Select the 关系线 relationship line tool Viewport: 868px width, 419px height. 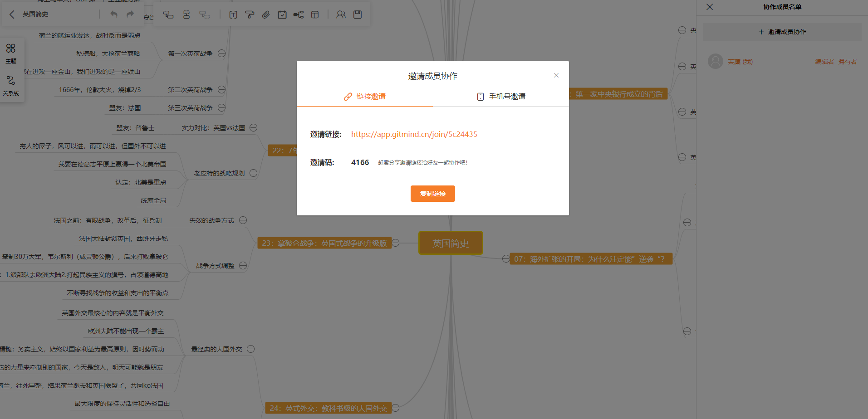pyautogui.click(x=11, y=85)
